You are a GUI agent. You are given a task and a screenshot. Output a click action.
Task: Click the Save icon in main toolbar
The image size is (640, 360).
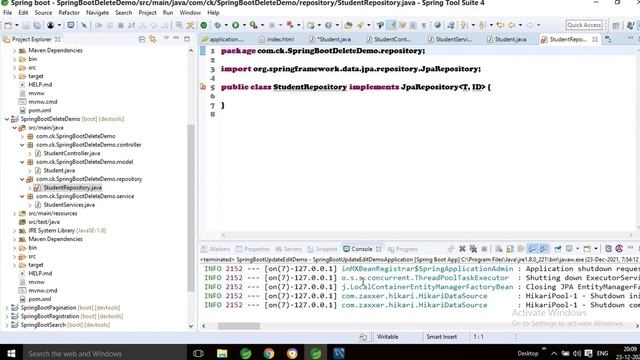point(26,25)
